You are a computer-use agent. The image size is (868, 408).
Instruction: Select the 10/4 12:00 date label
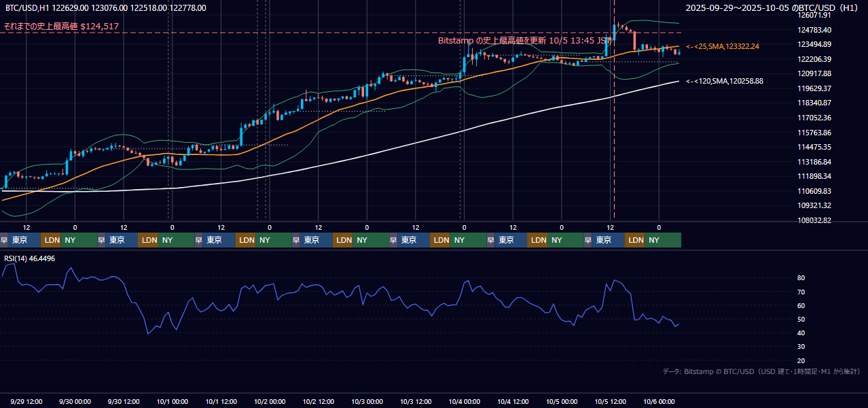click(513, 402)
